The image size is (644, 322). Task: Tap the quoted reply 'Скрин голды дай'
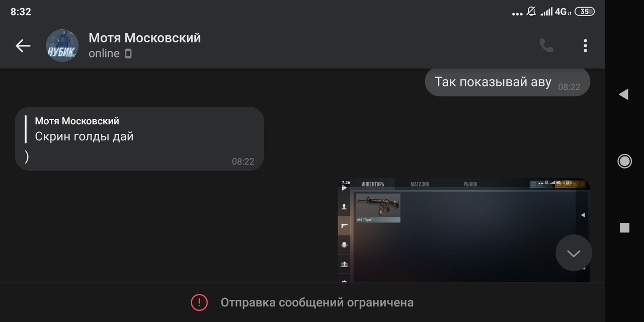(84, 128)
